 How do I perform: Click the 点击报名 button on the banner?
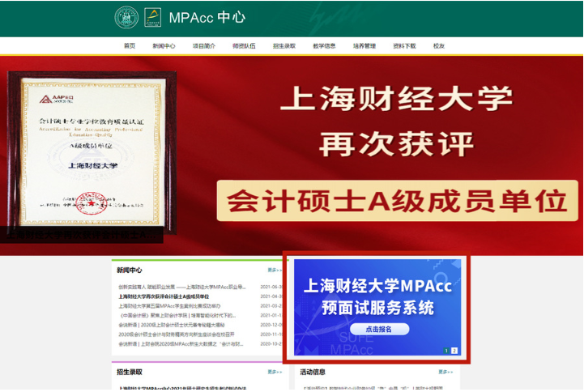click(x=378, y=330)
